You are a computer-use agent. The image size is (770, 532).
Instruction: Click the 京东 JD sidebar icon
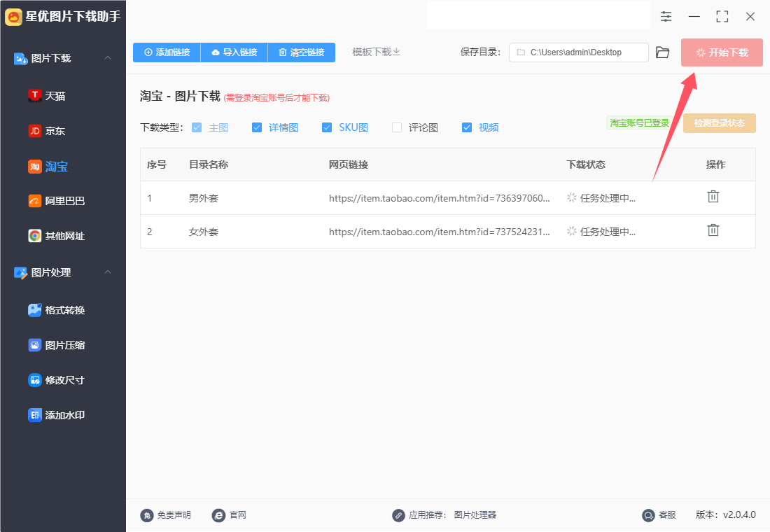point(34,131)
